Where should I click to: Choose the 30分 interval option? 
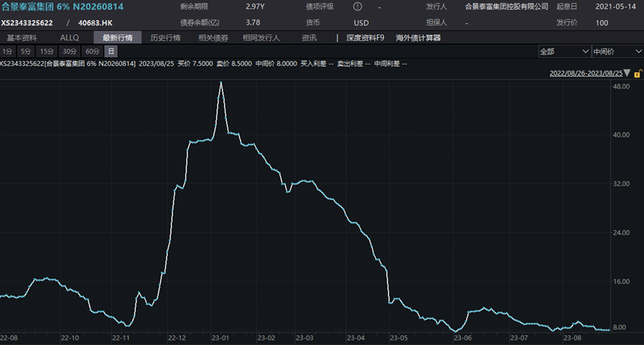(69, 51)
